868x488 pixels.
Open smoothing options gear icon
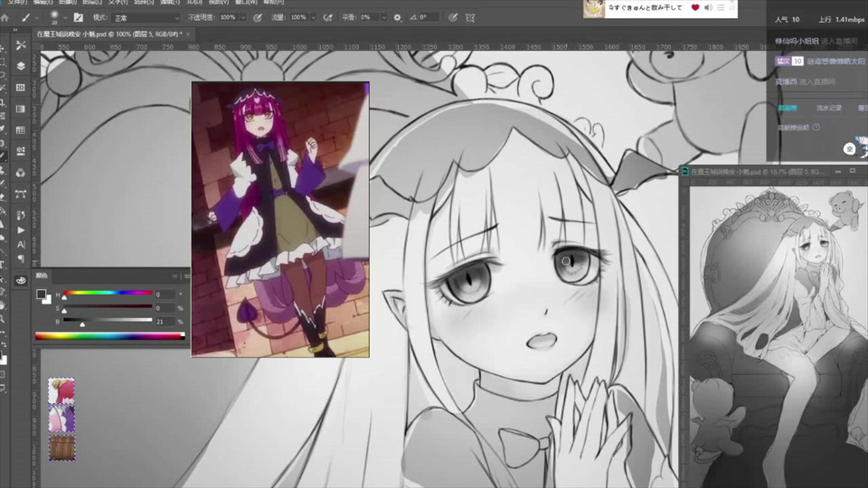(398, 18)
